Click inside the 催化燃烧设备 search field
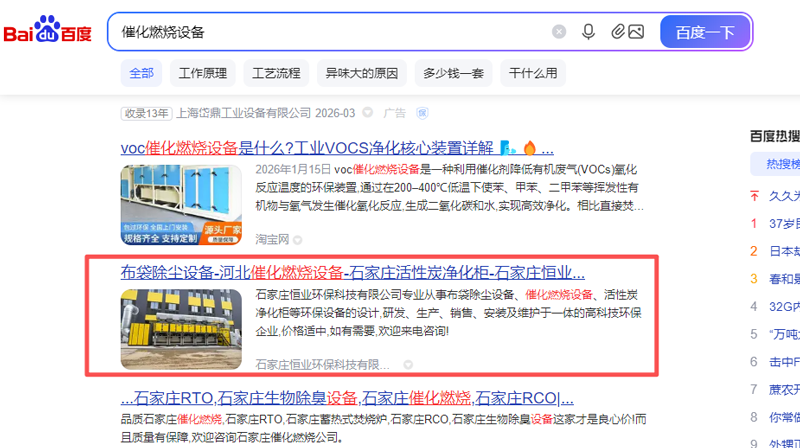This screenshot has height=448, width=800. [x=330, y=32]
